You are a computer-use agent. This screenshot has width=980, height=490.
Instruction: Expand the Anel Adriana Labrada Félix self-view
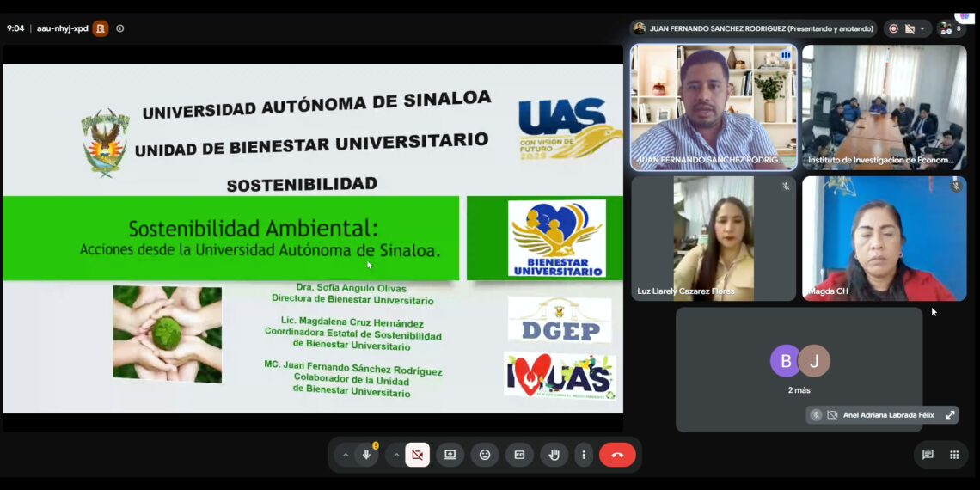950,415
